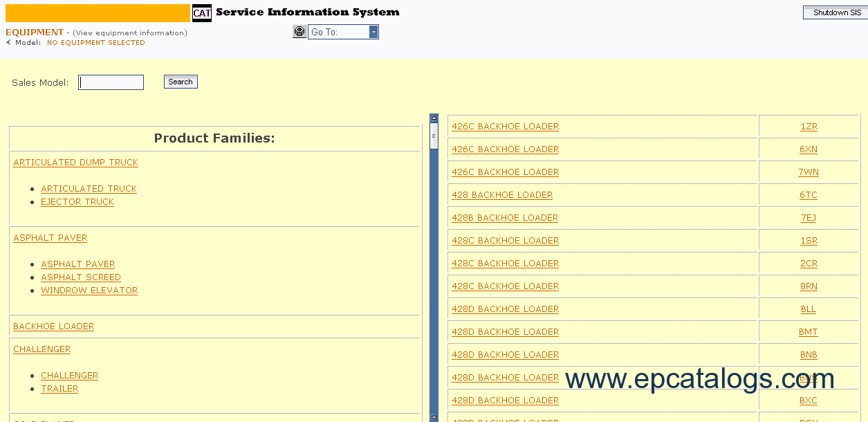Open the 428 BACKHOE LOADER model
868x422 pixels.
point(502,195)
